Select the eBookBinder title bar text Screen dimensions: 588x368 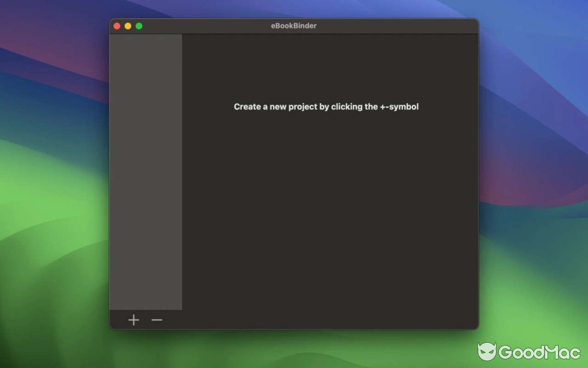293,26
